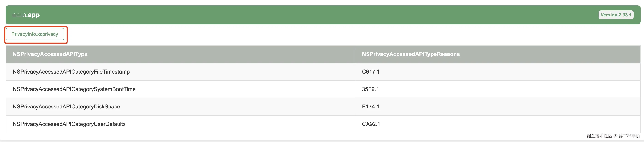Select the NSPrivacyAccessedAPICategoryFileTimestamp cell

[x=71, y=72]
